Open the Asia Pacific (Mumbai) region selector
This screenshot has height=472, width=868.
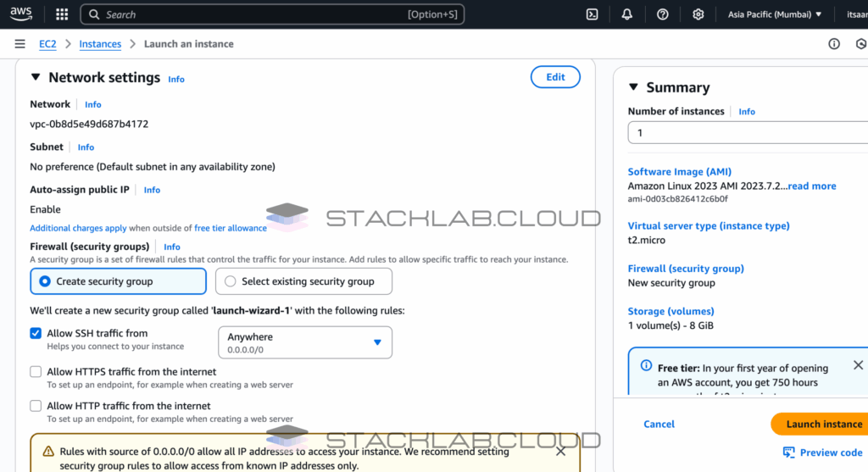(x=775, y=14)
